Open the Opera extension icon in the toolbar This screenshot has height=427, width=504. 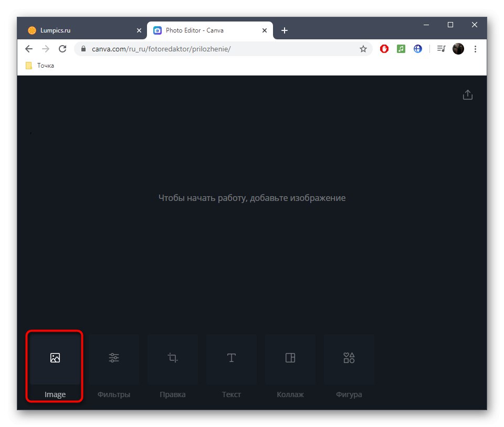(x=384, y=48)
